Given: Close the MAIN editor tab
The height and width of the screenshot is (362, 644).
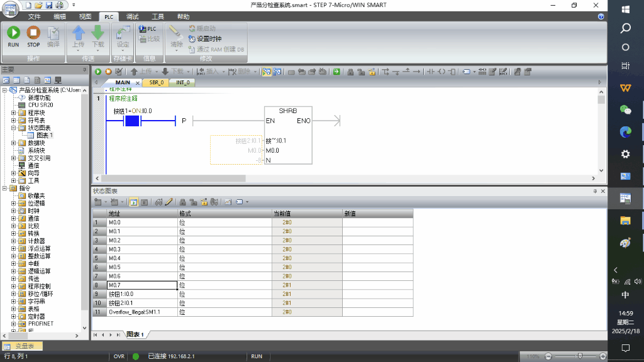Looking at the screenshot, I should [x=138, y=83].
